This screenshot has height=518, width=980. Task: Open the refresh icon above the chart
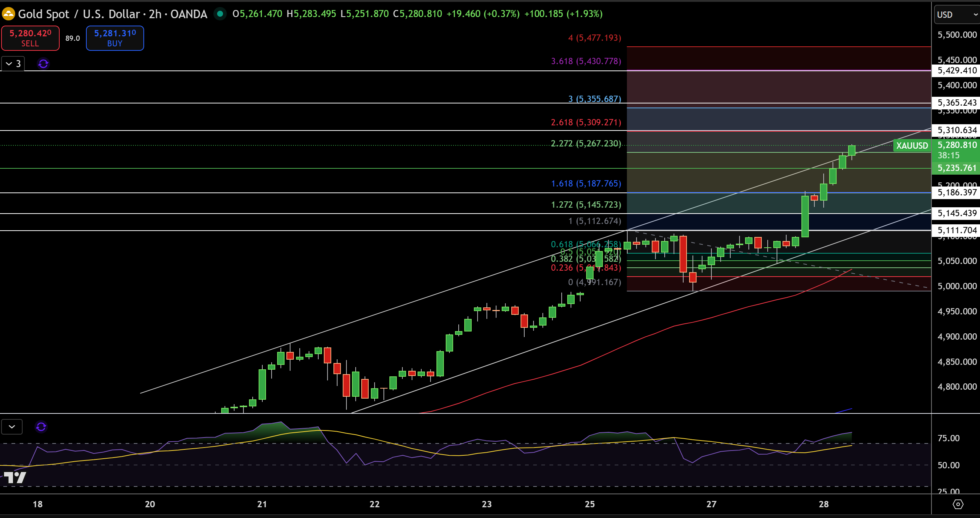tap(43, 63)
